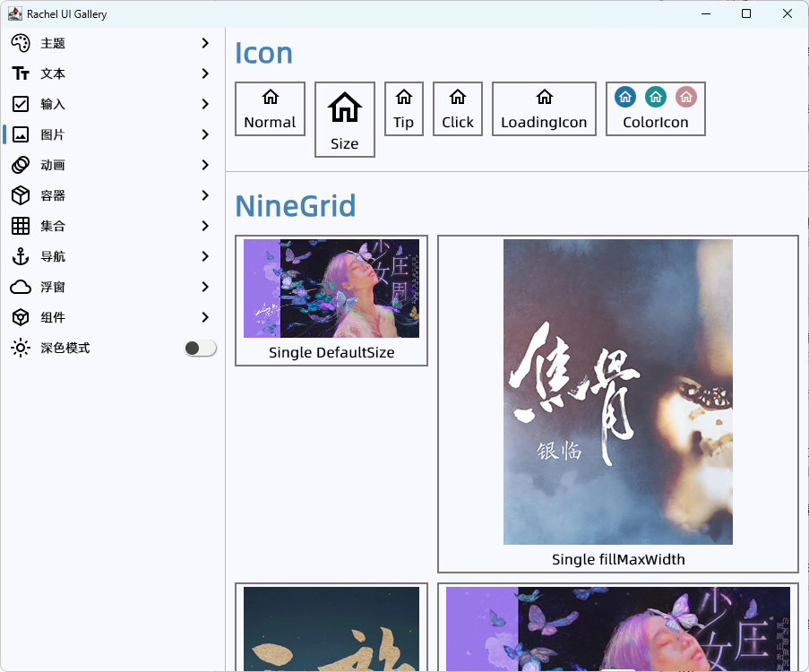Click the 深色模式 label
The width and height of the screenshot is (809, 672).
(65, 348)
